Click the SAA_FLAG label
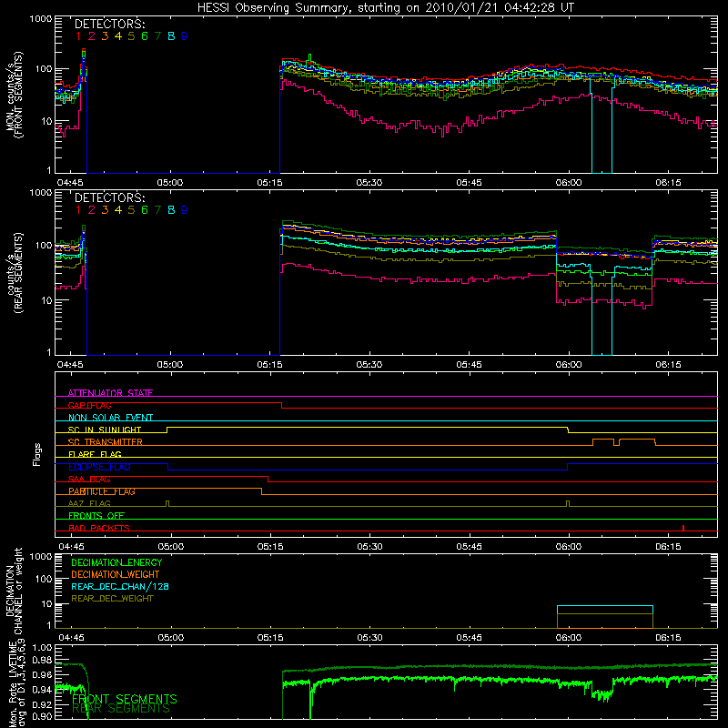The height and width of the screenshot is (728, 728). coord(89,480)
